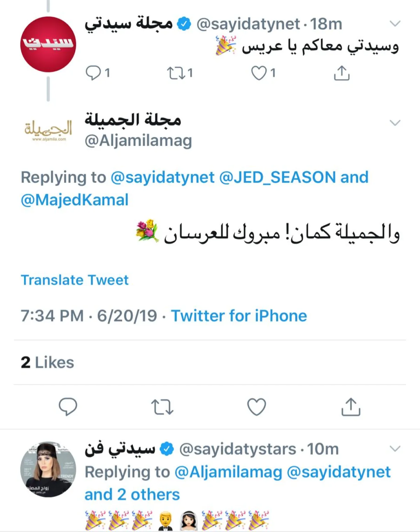The image size is (420, 532).
Task: Open Aljamila magazine profile logo
Action: (x=48, y=130)
